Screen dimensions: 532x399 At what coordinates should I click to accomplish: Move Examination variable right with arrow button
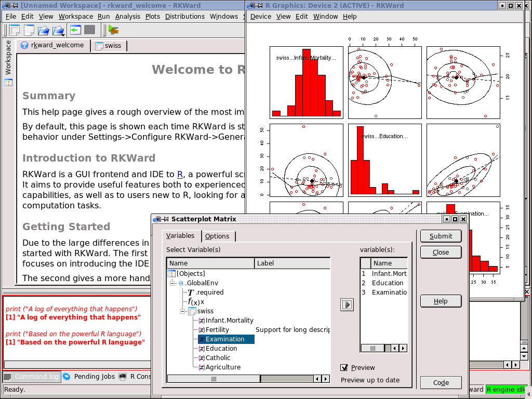click(347, 304)
